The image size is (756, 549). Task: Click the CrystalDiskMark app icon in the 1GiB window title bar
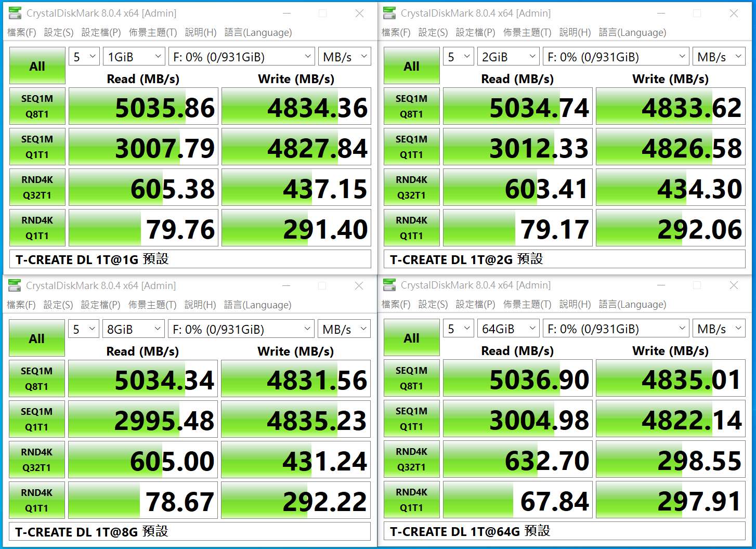[x=15, y=13]
